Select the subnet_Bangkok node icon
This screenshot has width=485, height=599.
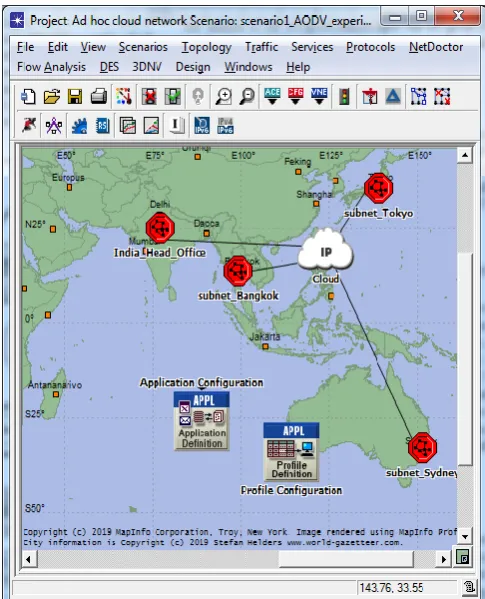click(x=238, y=271)
